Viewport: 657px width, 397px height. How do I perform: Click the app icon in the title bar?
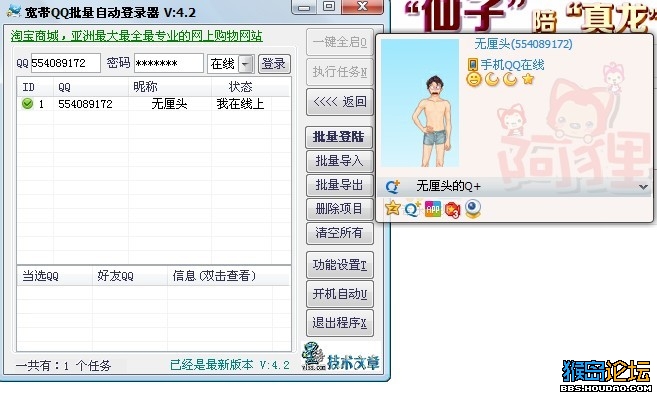(x=14, y=11)
